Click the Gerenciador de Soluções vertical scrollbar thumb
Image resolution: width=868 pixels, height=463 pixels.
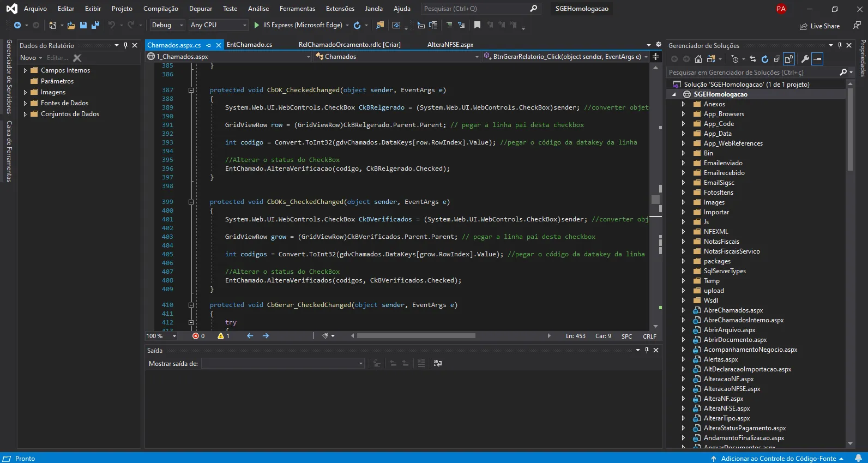coord(850,130)
